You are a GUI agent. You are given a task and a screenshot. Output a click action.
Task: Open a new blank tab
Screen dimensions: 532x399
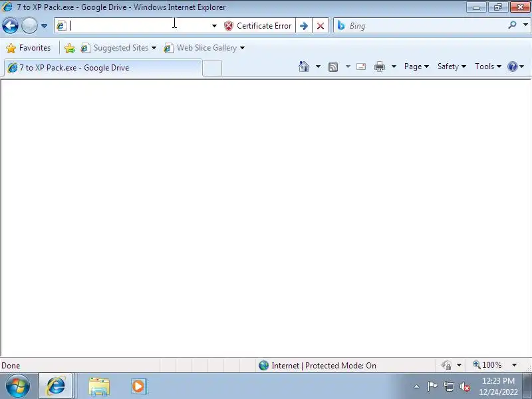click(x=212, y=68)
